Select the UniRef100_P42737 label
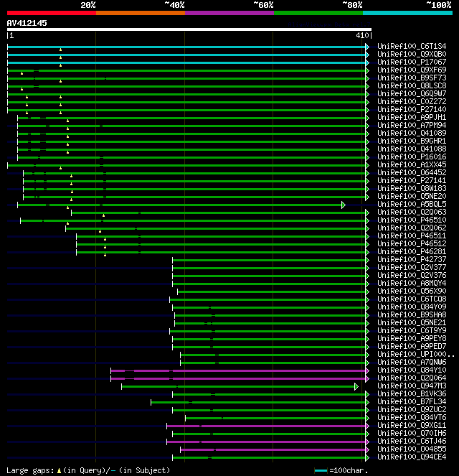 tap(412, 259)
